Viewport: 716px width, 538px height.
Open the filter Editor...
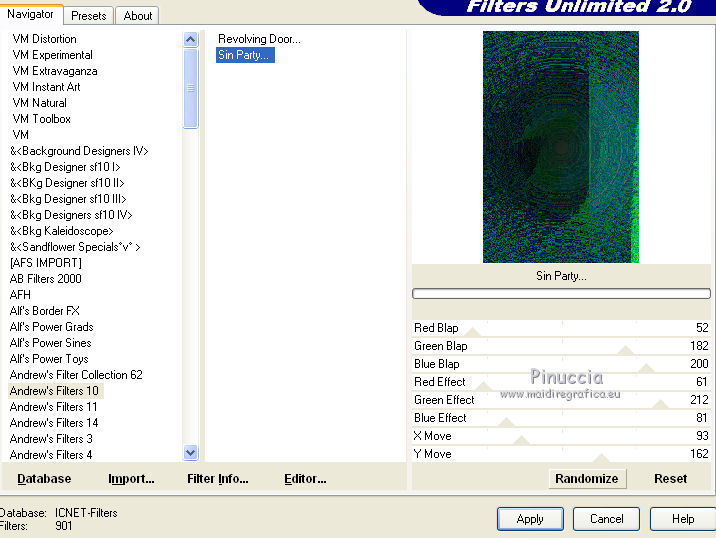pos(305,478)
